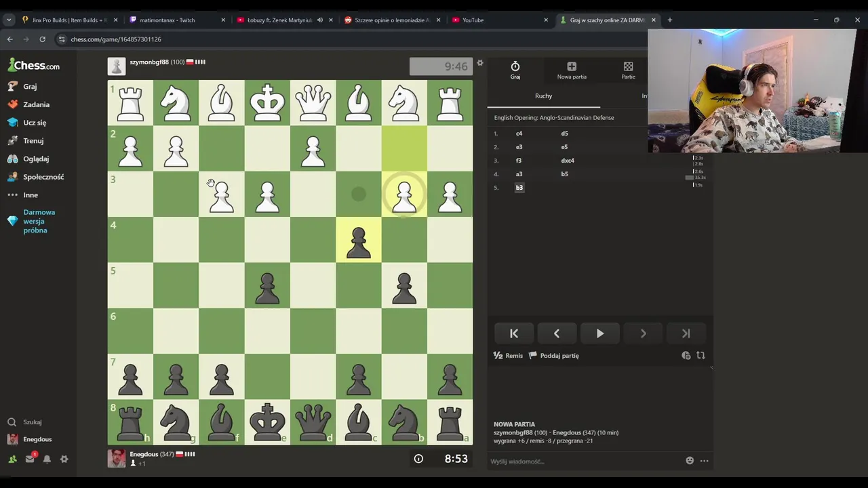Click the flip board arrows icon

coord(701,356)
